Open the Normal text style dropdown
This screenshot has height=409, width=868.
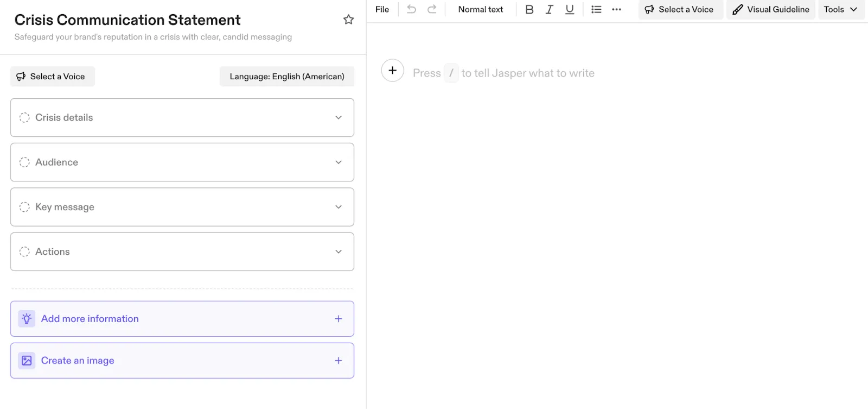coord(481,9)
